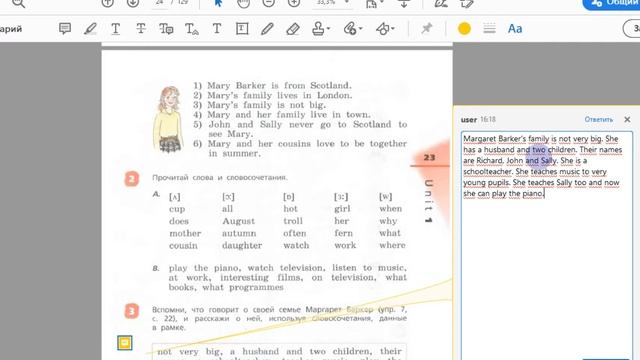Open the Stamp tool menu
640x360 pixels.
coord(321,29)
